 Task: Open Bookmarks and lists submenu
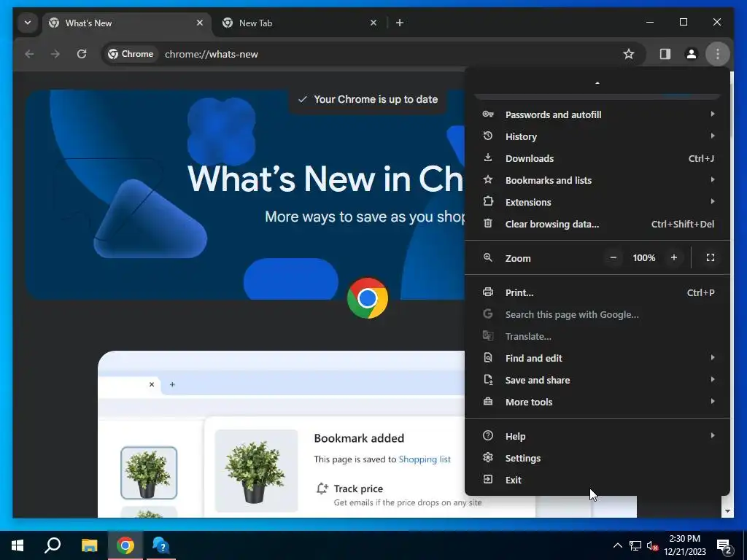point(597,181)
